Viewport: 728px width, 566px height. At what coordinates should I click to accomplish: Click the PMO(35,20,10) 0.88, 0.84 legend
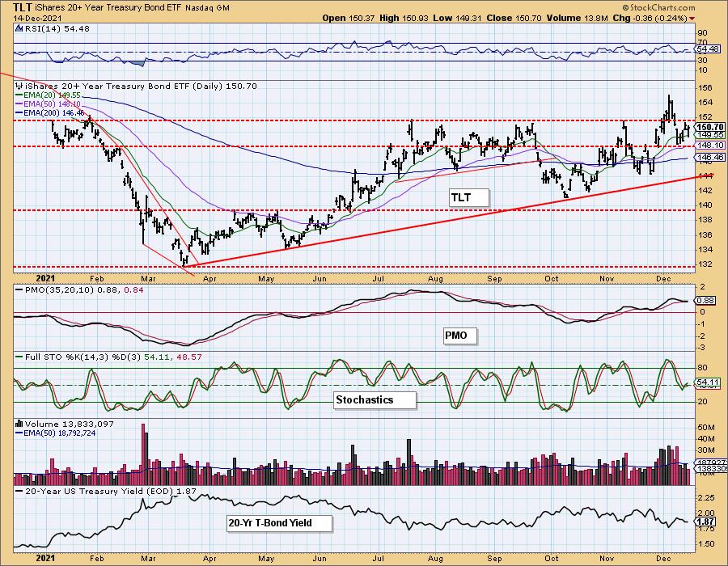pos(80,290)
